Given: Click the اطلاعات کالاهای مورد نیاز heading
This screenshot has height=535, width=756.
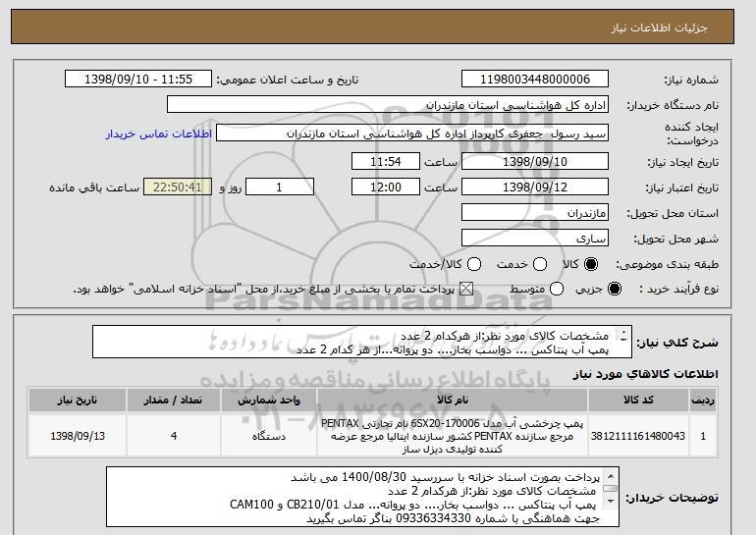Looking at the screenshot, I should pyautogui.click(x=646, y=374).
